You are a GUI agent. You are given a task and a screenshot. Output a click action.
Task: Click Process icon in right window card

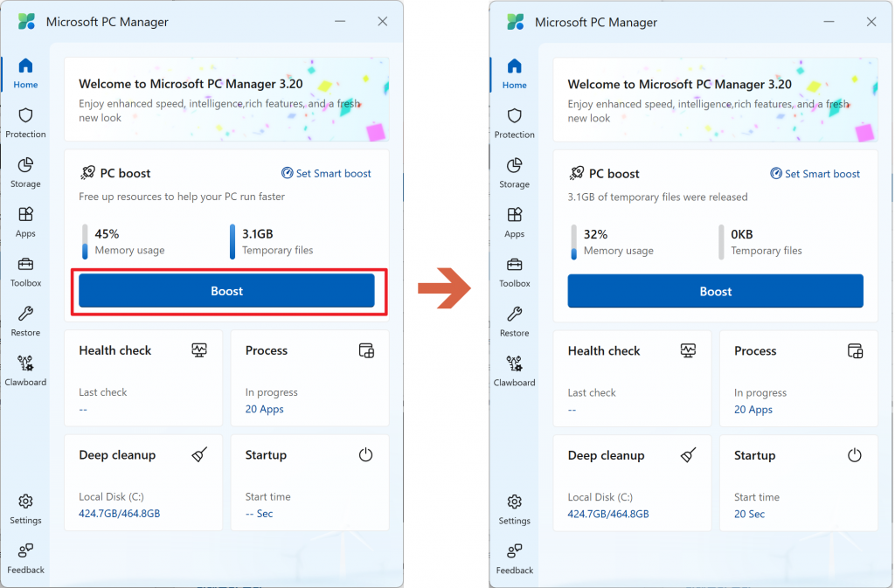tap(855, 350)
